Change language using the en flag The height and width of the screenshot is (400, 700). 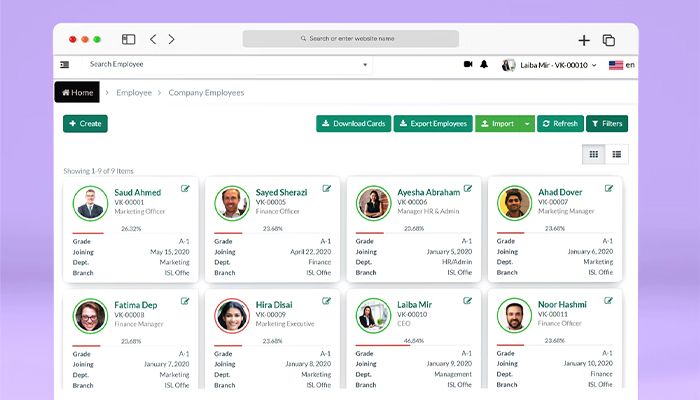tap(621, 65)
